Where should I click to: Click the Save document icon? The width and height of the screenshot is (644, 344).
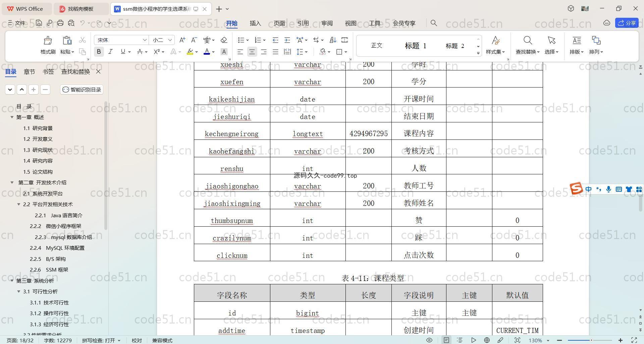pos(39,23)
